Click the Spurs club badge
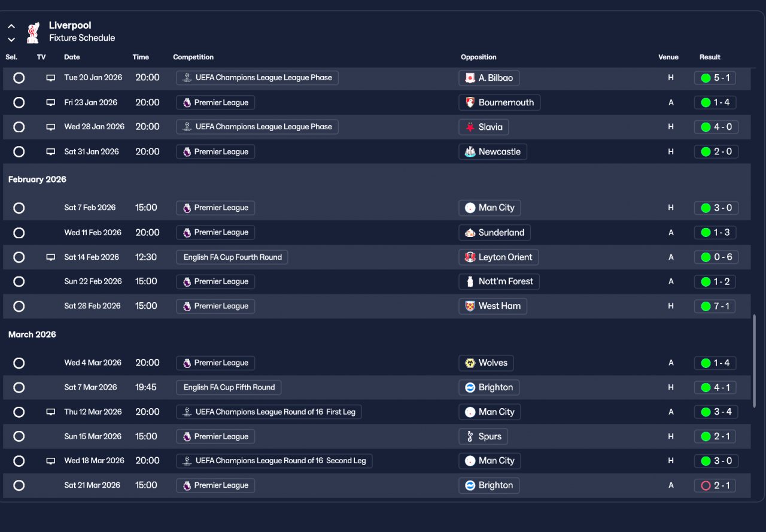766x532 pixels. click(470, 436)
